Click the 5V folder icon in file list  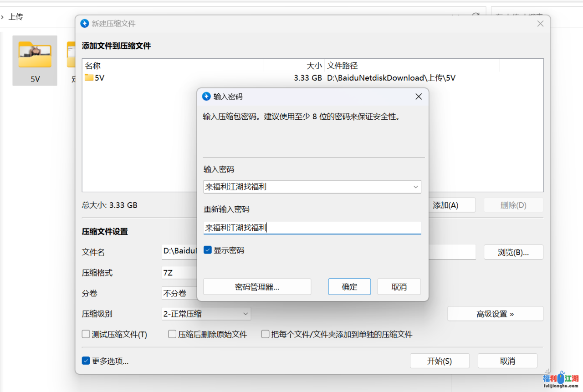coord(89,78)
